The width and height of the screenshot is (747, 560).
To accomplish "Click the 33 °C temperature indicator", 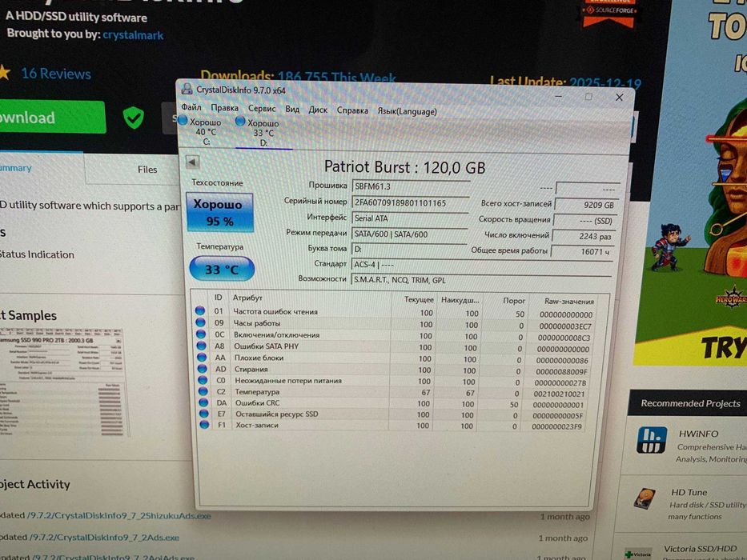I will coord(222,269).
